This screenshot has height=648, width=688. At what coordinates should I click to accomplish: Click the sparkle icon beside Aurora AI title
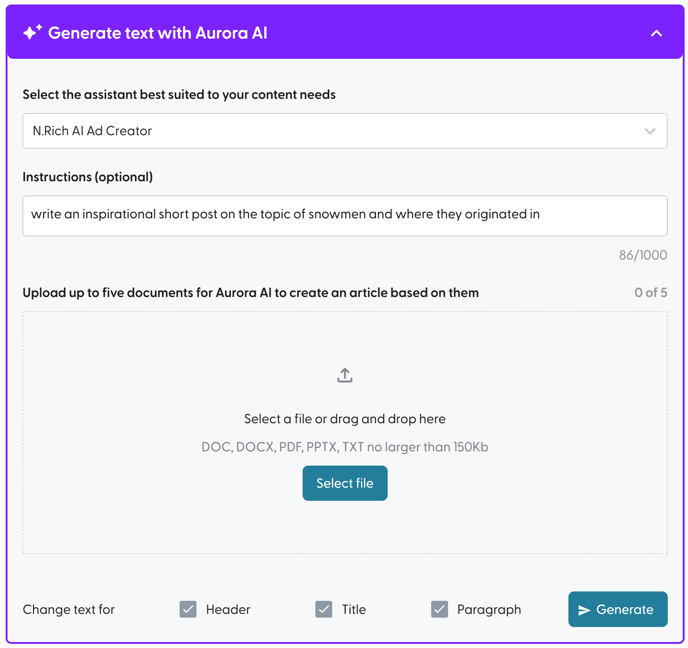[32, 33]
